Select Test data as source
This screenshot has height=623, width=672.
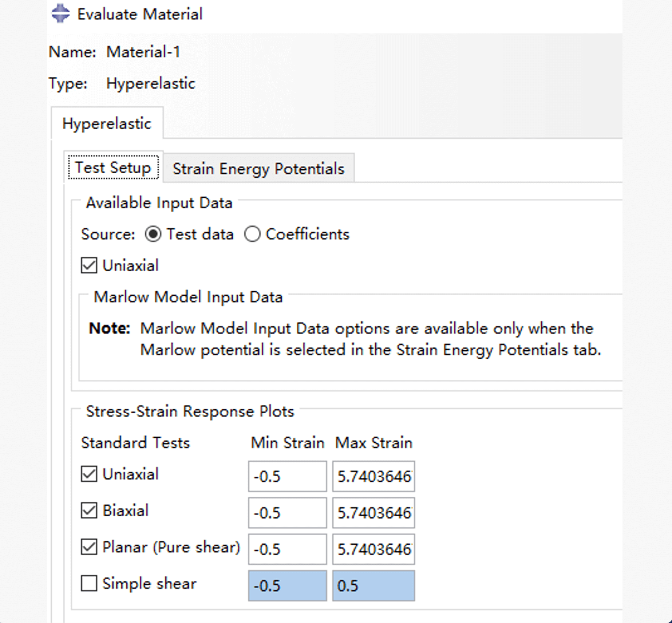click(153, 234)
